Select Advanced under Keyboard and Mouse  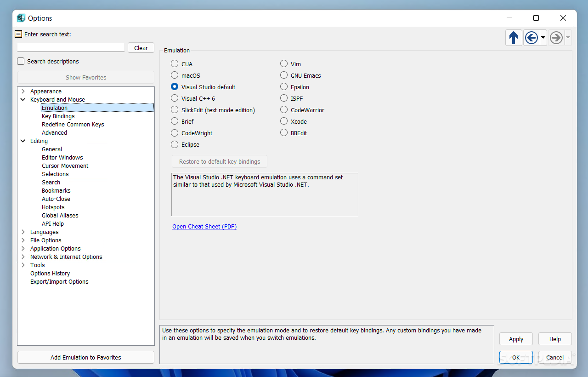[x=55, y=133]
